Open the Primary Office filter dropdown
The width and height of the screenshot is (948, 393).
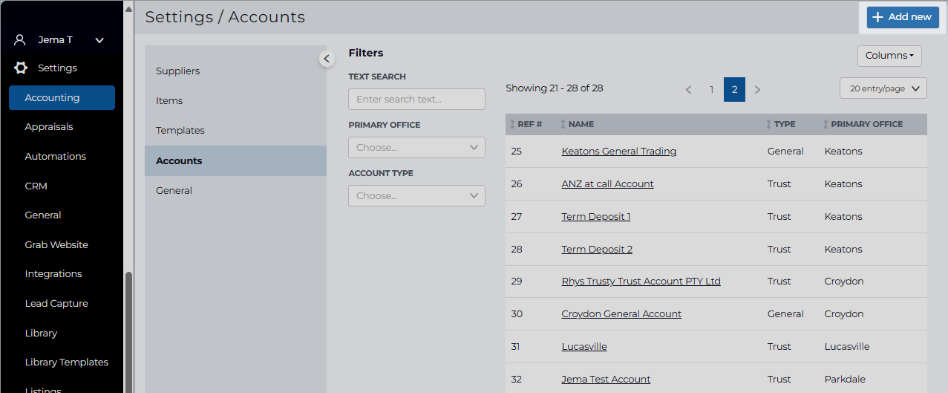[417, 148]
